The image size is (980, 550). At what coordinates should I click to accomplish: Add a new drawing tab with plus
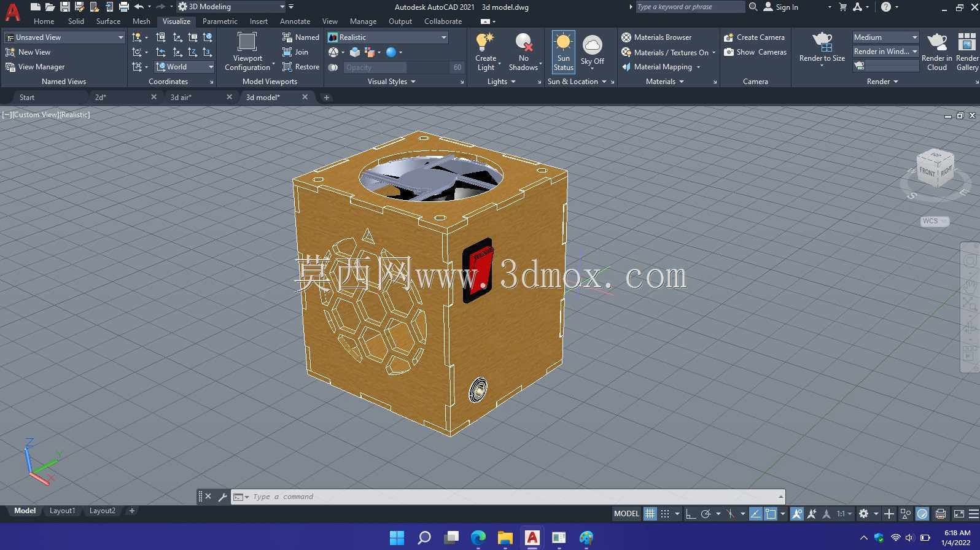(327, 98)
